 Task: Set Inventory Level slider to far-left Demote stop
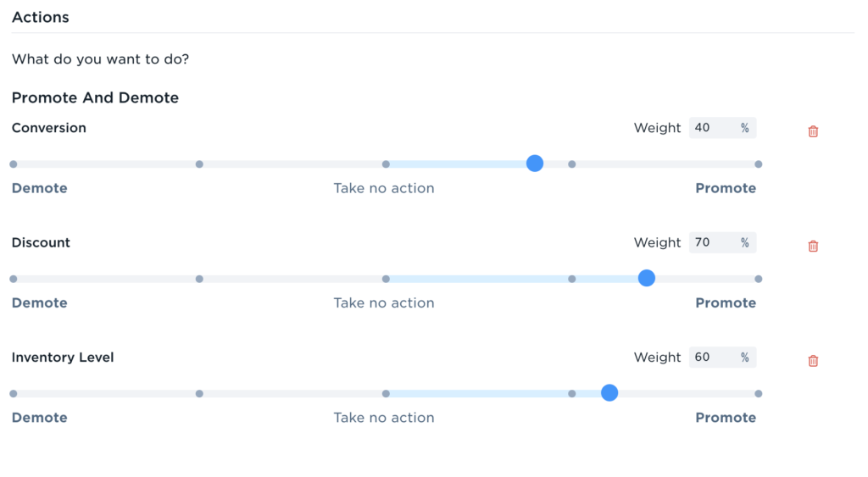tap(14, 393)
